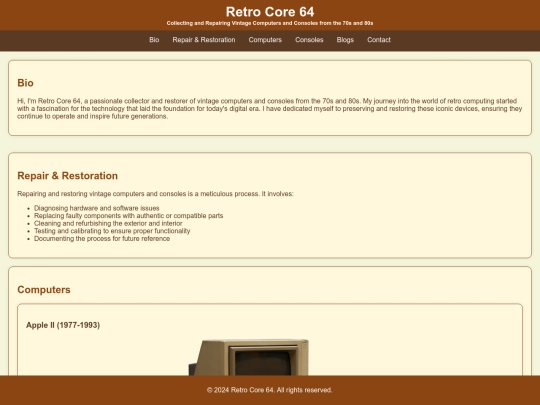540x405 pixels.
Task: Click "Documenting the process" list item
Action: coord(102,239)
